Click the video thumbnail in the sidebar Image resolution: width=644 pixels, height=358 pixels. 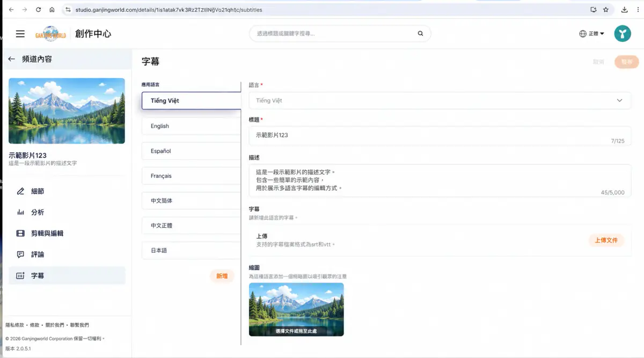(67, 111)
